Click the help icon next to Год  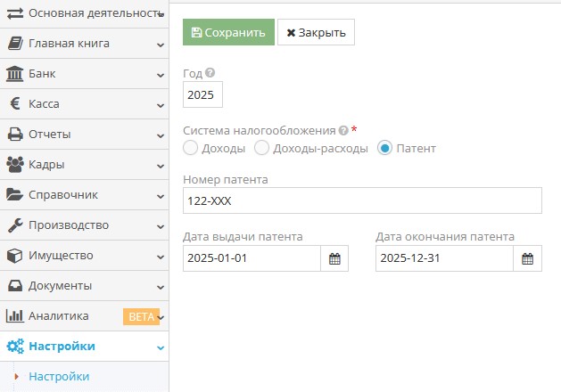click(210, 72)
